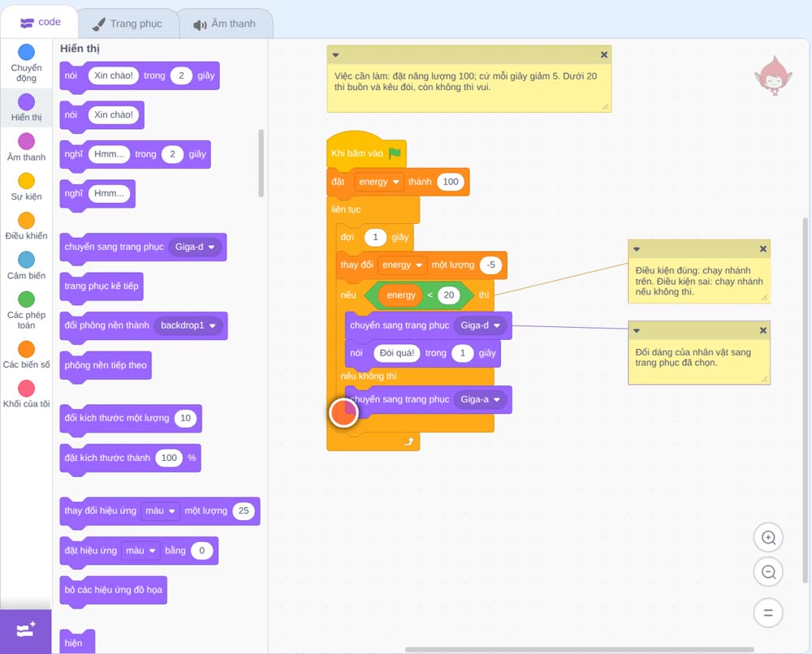812x654 pixels.
Task: Click the -5 value in 'thay đổi energy' block
Action: 490,265
